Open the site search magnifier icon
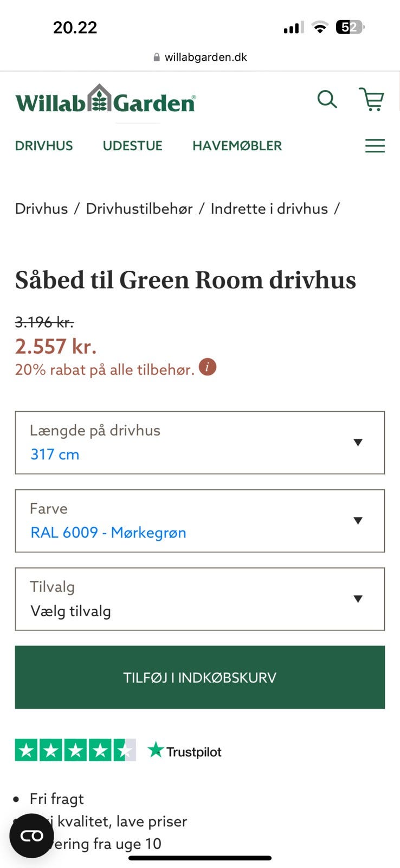The width and height of the screenshot is (400, 868). (x=327, y=99)
